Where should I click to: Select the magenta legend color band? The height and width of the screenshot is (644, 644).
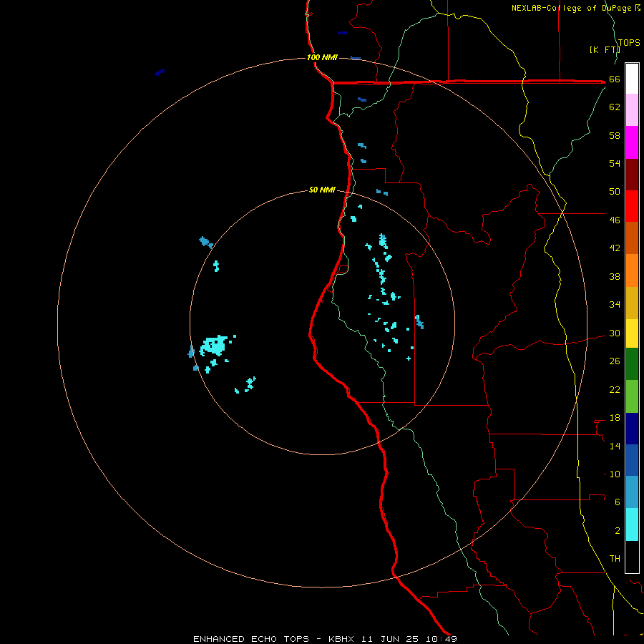pos(632,142)
